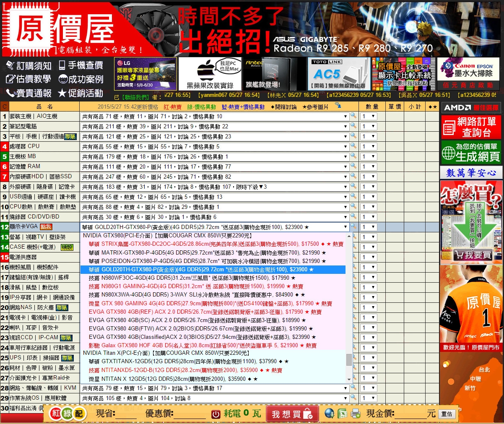Click the green 綠 color circle icon

pos(68,414)
